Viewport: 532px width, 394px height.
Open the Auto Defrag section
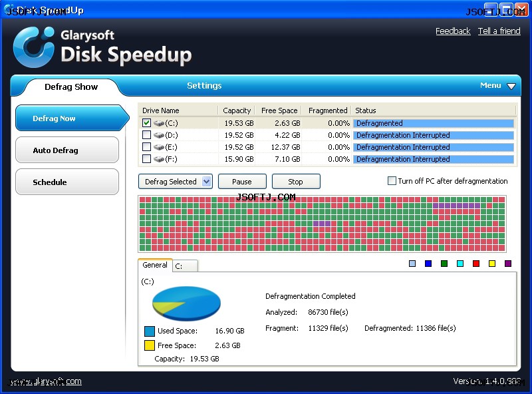coord(67,150)
